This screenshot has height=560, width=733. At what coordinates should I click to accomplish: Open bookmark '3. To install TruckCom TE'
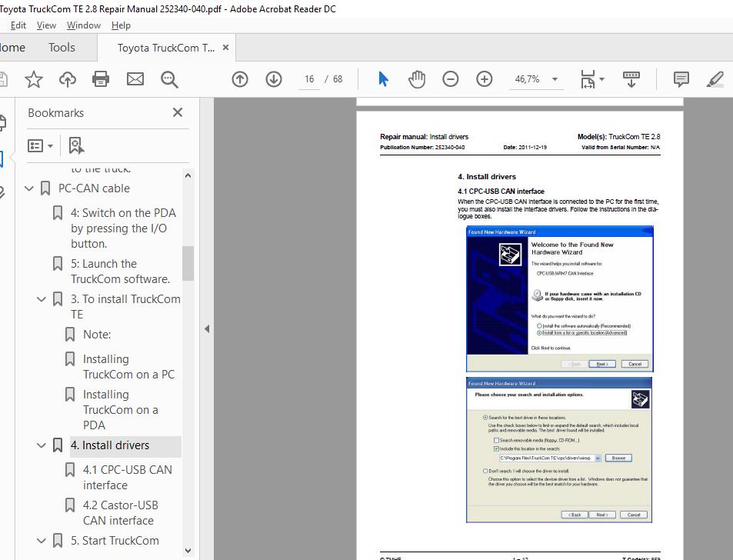pos(125,307)
